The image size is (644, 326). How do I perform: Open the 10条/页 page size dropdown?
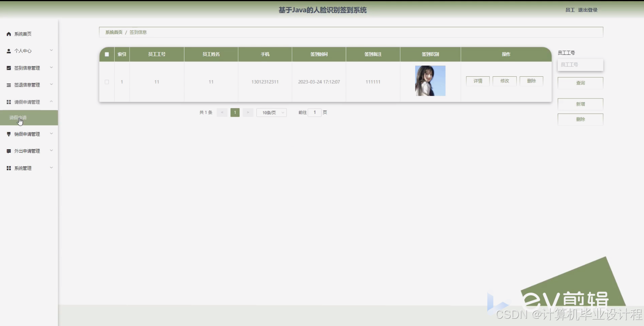(x=272, y=113)
